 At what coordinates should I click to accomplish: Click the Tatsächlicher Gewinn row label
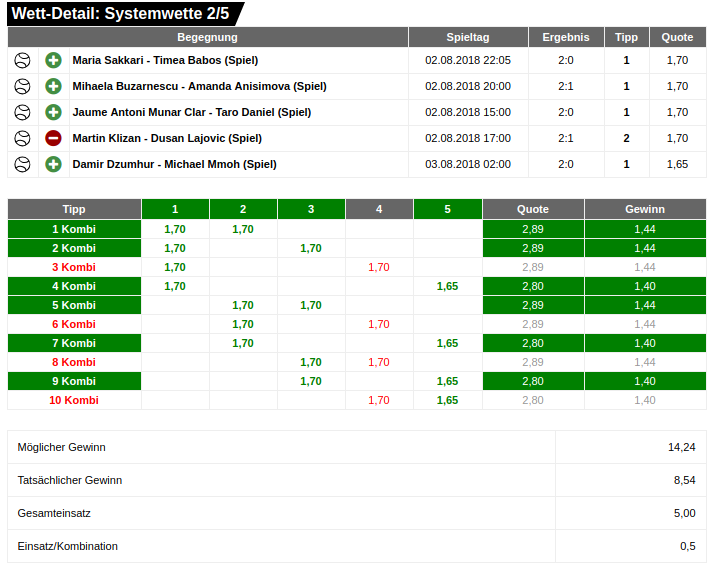pyautogui.click(x=70, y=480)
